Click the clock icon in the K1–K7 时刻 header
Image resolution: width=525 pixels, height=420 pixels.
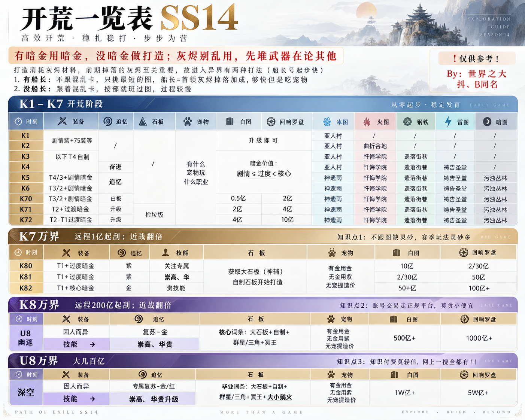click(18, 122)
